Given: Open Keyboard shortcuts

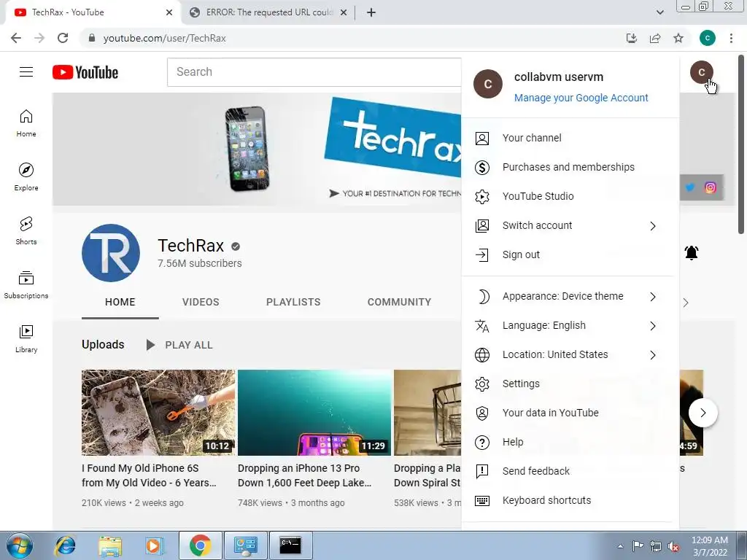Looking at the screenshot, I should pyautogui.click(x=570, y=500).
